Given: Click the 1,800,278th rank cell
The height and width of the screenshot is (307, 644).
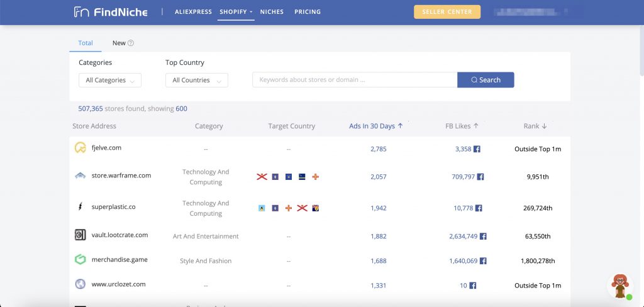Looking at the screenshot, I should click(x=538, y=261).
